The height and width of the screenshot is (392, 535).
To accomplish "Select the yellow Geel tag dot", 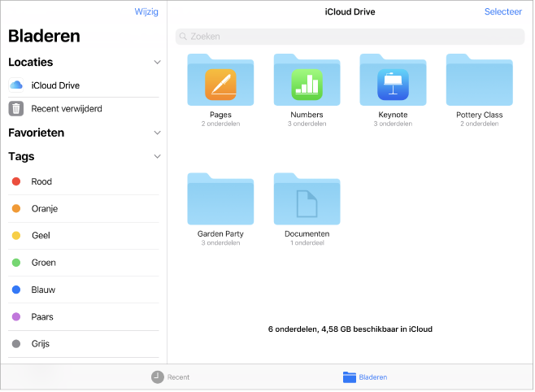I will (16, 235).
